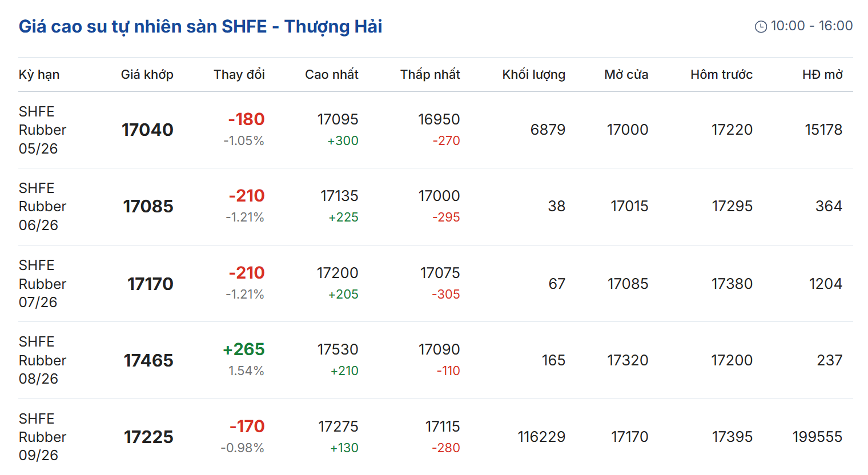Open the SHFE Thượng Hải rubber price title
The width and height of the screenshot is (868, 475).
click(200, 26)
